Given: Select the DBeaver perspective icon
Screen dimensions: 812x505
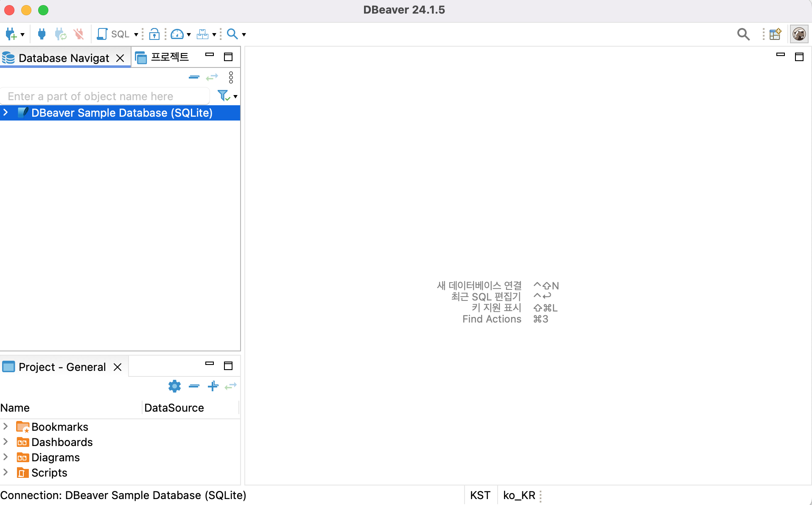Looking at the screenshot, I should coord(799,34).
